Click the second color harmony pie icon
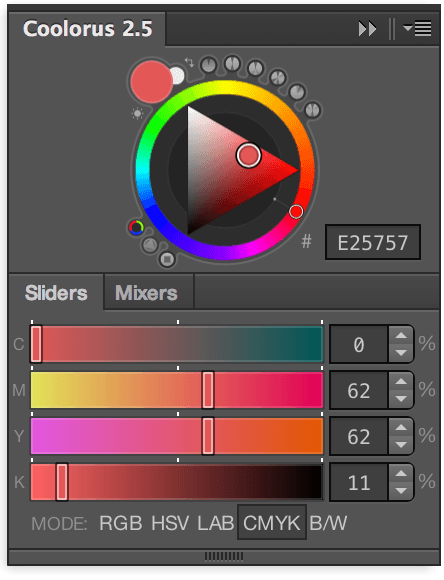444x580 pixels. pyautogui.click(x=232, y=63)
